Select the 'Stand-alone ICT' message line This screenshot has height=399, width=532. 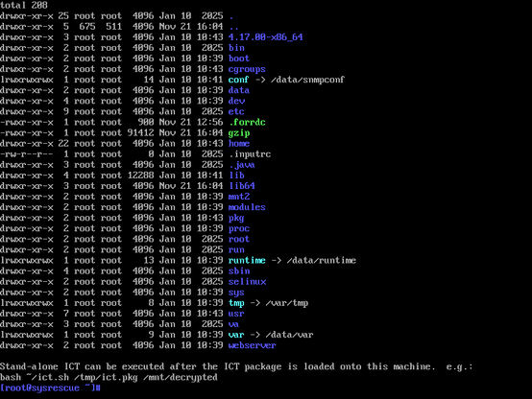tap(236, 366)
